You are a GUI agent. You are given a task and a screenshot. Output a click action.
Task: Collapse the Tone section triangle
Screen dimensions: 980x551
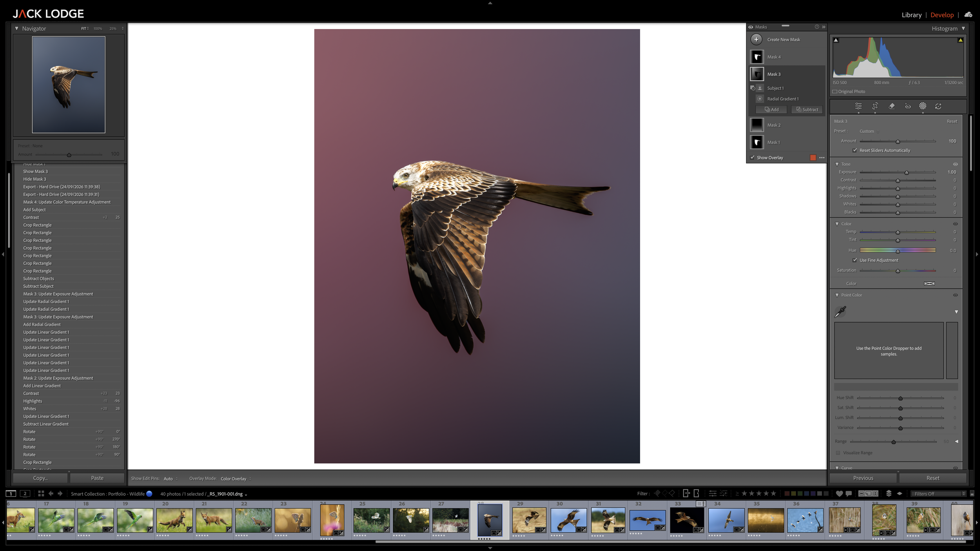click(837, 164)
